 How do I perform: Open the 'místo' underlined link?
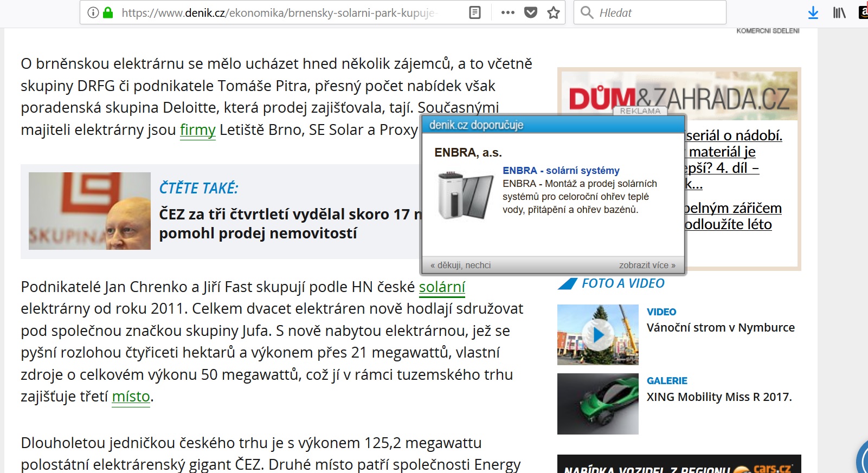pyautogui.click(x=131, y=397)
